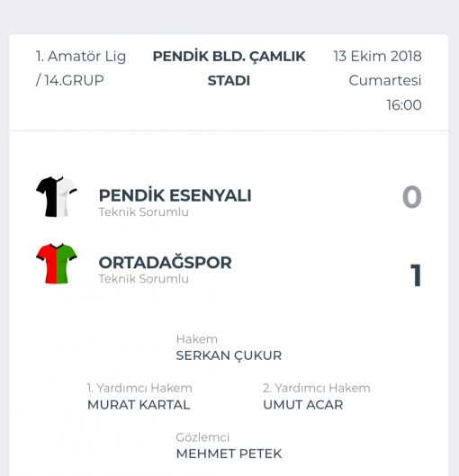This screenshot has width=459, height=476.
Task: Click the Gözlemci label
Action: click(202, 437)
